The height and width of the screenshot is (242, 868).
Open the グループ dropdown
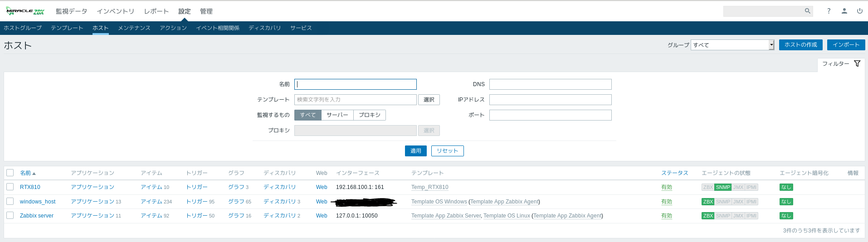732,45
